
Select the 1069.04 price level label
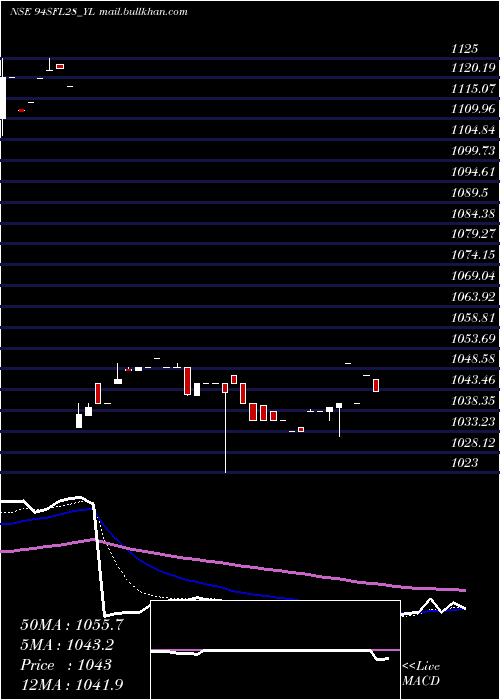[x=473, y=275]
